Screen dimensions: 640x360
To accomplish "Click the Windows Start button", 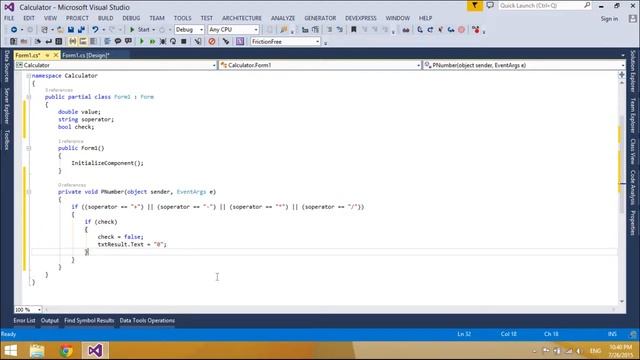I will pyautogui.click(x=10, y=351).
